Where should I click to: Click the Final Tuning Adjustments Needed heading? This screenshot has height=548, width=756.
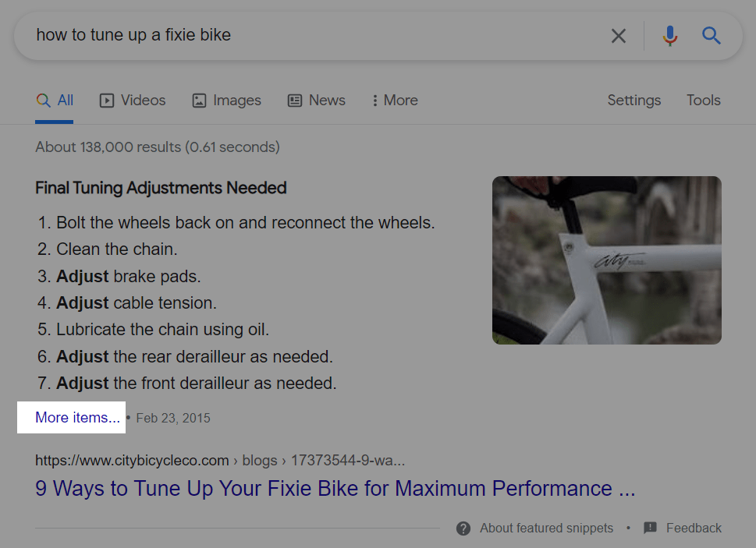[x=161, y=188]
